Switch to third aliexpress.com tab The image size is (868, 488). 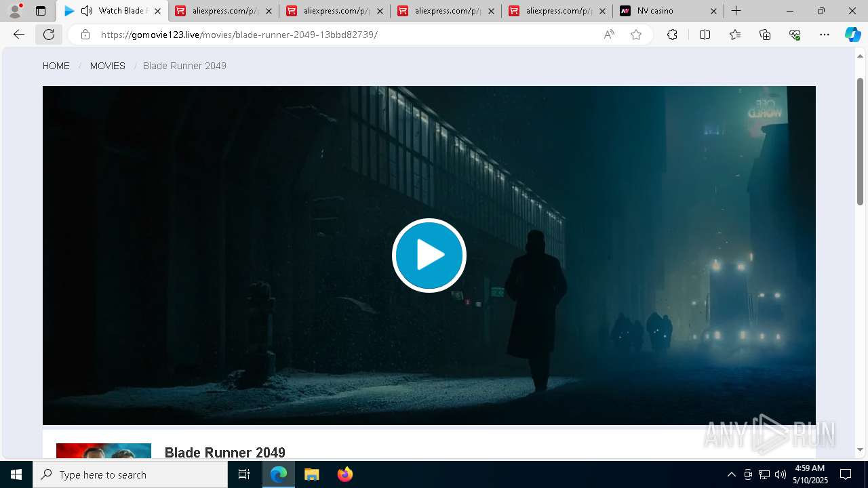446,11
